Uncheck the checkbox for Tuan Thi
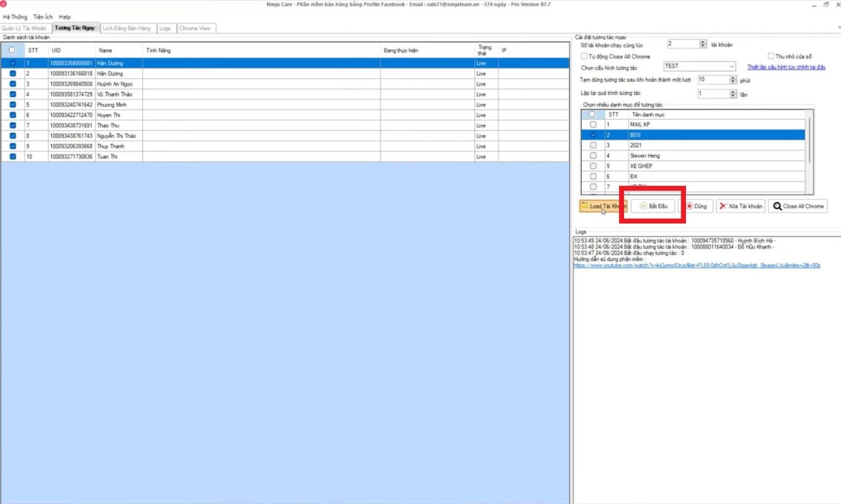The image size is (841, 504). tap(12, 157)
